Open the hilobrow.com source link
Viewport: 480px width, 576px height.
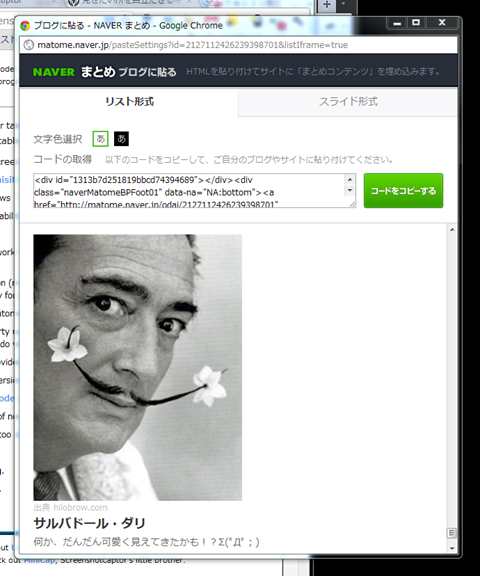click(80, 508)
